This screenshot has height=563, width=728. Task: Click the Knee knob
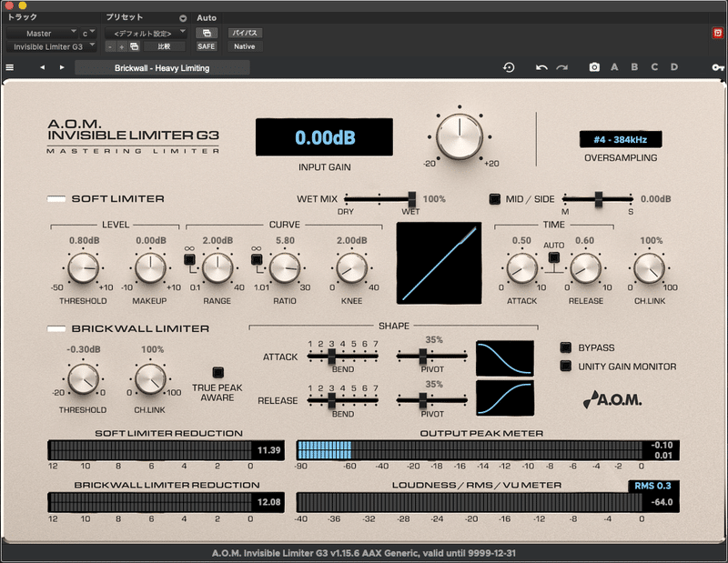pos(351,268)
